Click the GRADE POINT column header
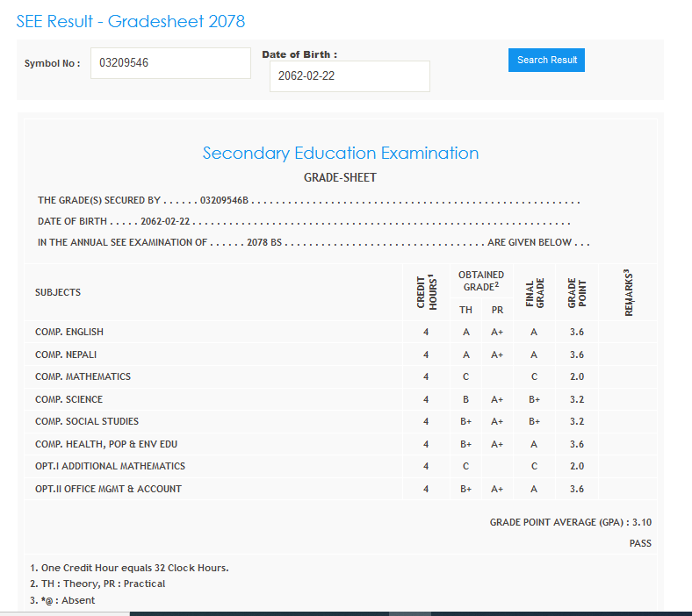Image resolution: width=692 pixels, height=616 pixels. [x=577, y=292]
